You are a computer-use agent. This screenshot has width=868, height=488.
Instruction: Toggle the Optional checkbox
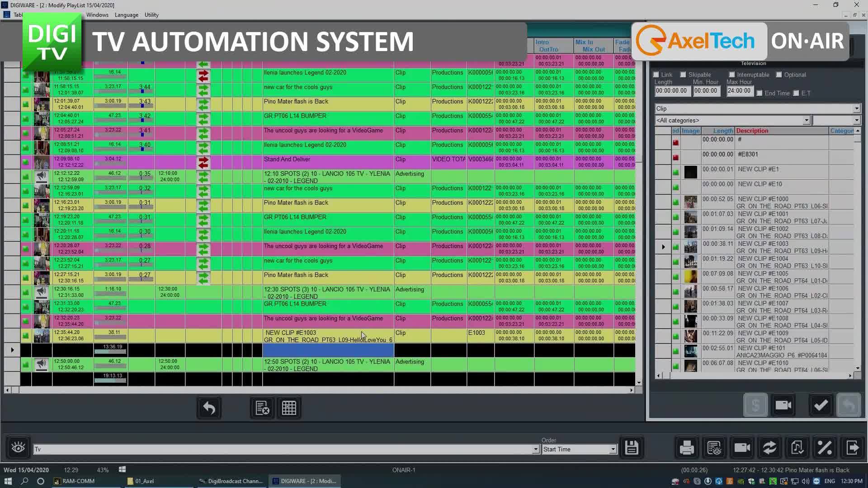[779, 75]
